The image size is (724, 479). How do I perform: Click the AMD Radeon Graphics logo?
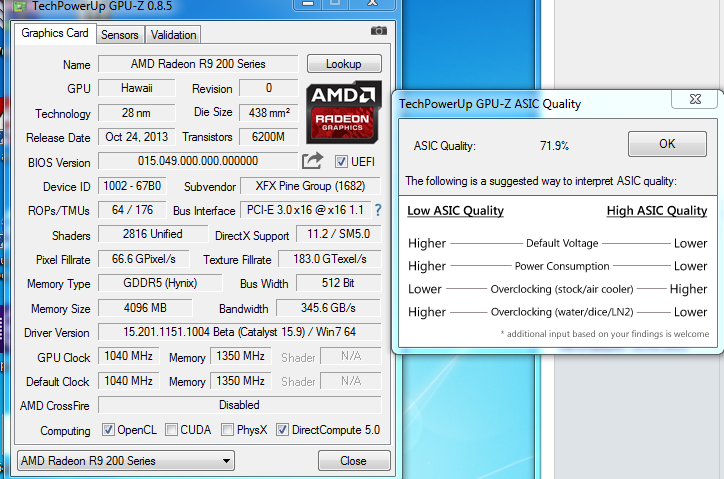[344, 112]
